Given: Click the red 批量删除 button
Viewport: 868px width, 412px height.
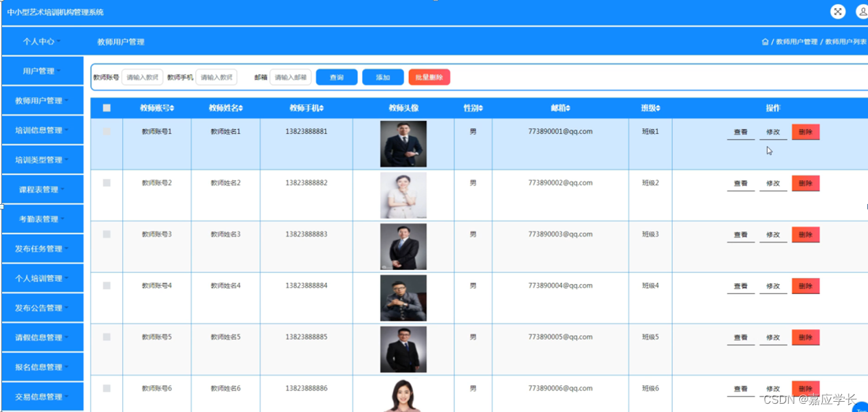Looking at the screenshot, I should [x=430, y=77].
